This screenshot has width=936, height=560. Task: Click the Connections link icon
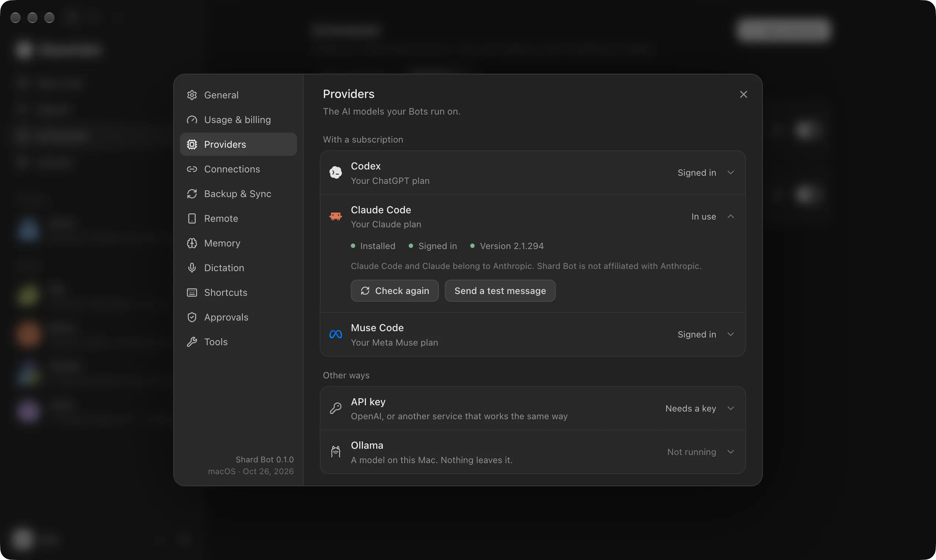click(x=192, y=169)
